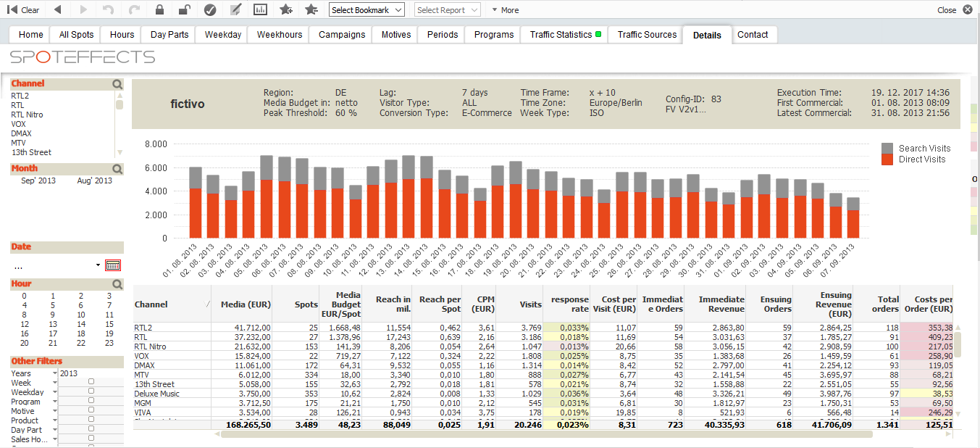Open the Campaigns tab

coord(342,35)
